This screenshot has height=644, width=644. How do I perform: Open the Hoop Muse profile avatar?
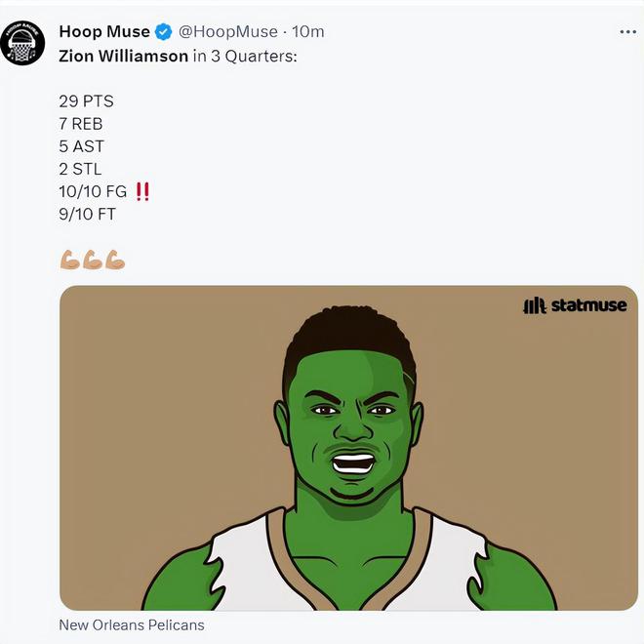click(x=23, y=42)
